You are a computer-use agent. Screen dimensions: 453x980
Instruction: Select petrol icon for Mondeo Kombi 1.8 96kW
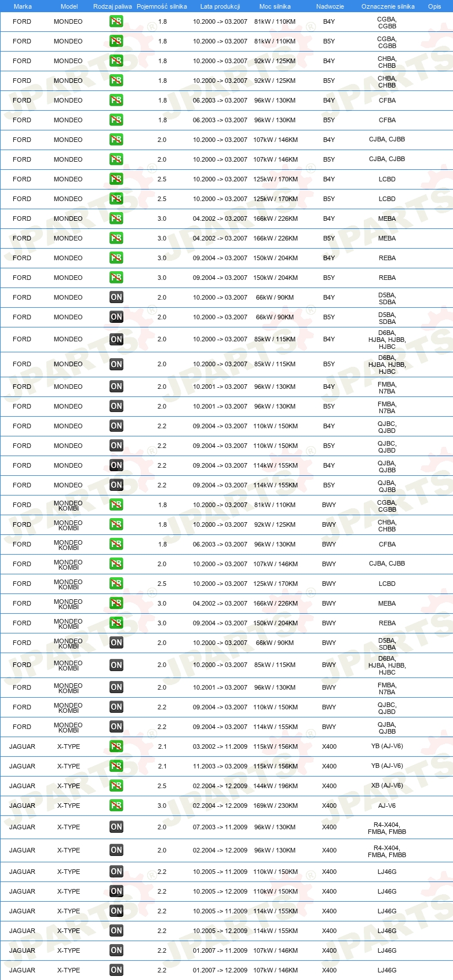coord(116,544)
